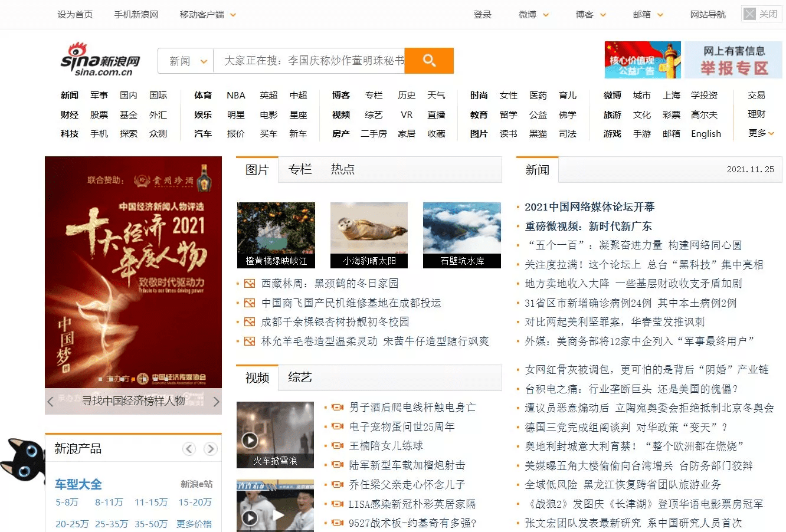
Task: Select the 新闻 tab in right column
Action: 538,170
